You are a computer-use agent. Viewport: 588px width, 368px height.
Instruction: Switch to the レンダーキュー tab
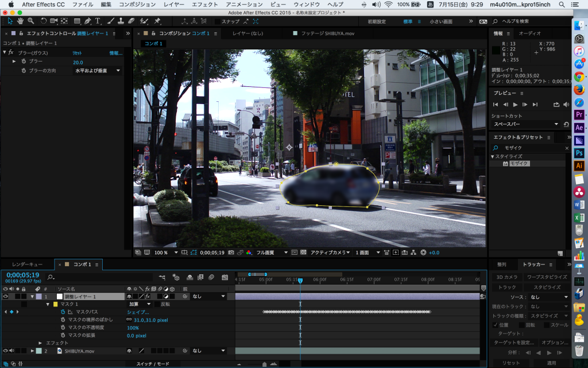click(27, 264)
